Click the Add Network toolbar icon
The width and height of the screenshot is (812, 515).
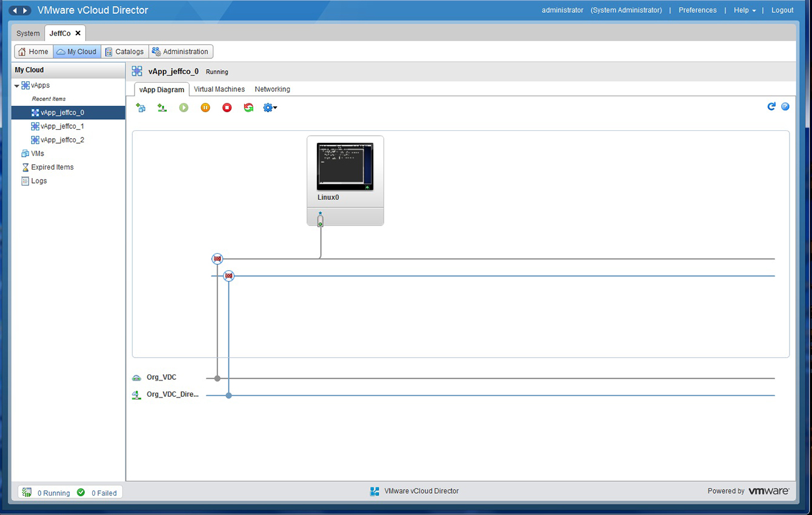(162, 108)
